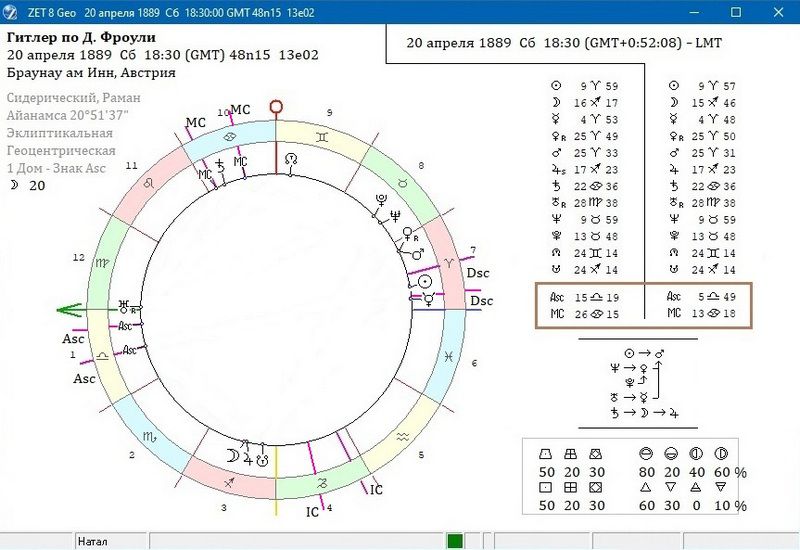800x550 pixels.
Task: Select the Moon position row '15 Sagittarius 46'
Action: pos(702,103)
